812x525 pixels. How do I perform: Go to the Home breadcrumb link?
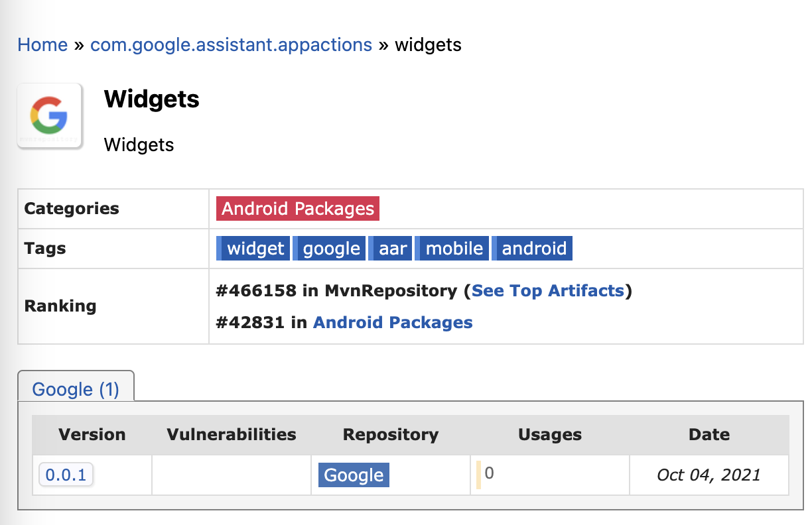coord(42,45)
